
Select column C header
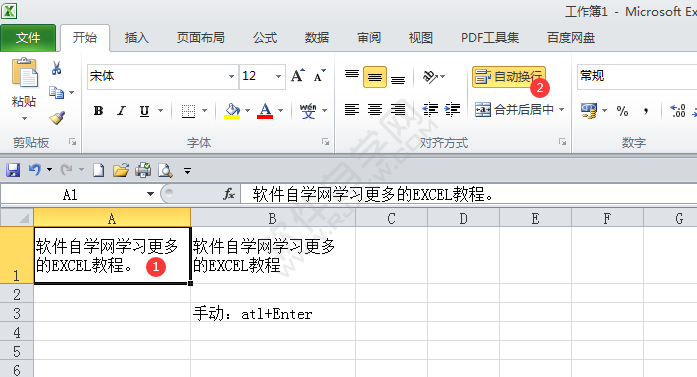pyautogui.click(x=391, y=218)
